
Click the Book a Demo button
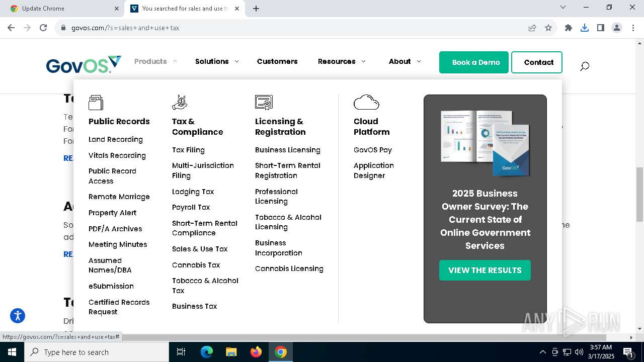[474, 62]
